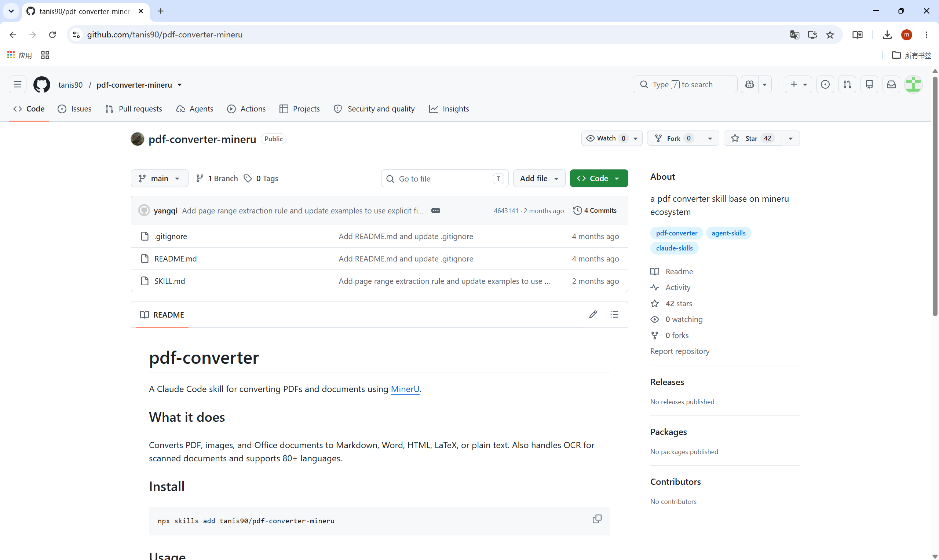Open the green Code dropdown
The width and height of the screenshot is (939, 560).
pos(599,178)
